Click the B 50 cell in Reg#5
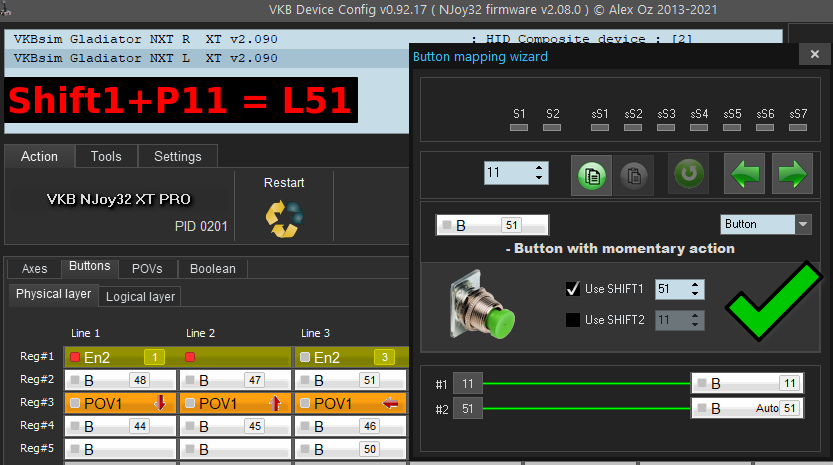The width and height of the screenshot is (833, 465). click(351, 449)
